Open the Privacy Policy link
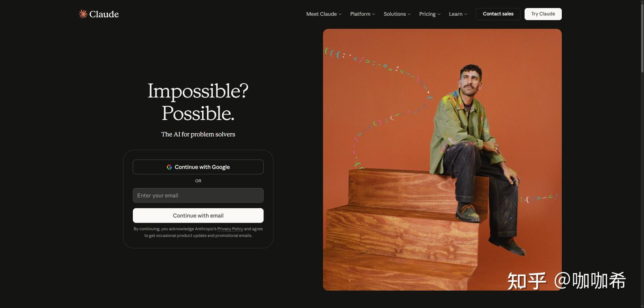Screen dimensions: 644x308 pyautogui.click(x=230, y=229)
